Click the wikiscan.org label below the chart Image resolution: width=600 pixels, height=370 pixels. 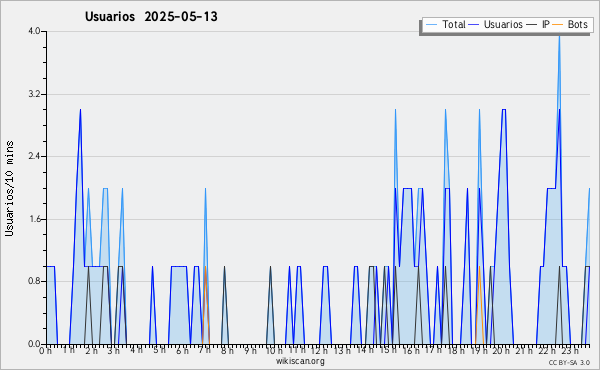pos(300,361)
